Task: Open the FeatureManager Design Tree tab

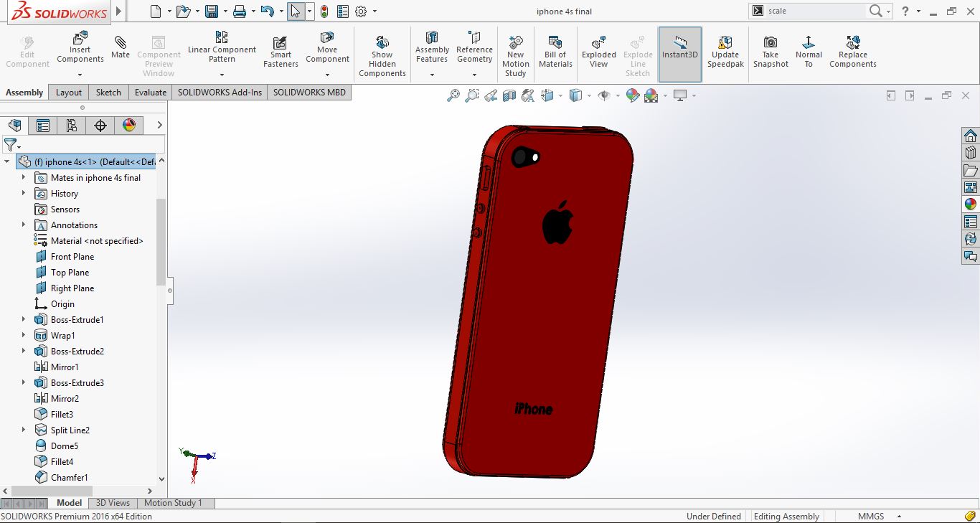Action: [x=14, y=126]
